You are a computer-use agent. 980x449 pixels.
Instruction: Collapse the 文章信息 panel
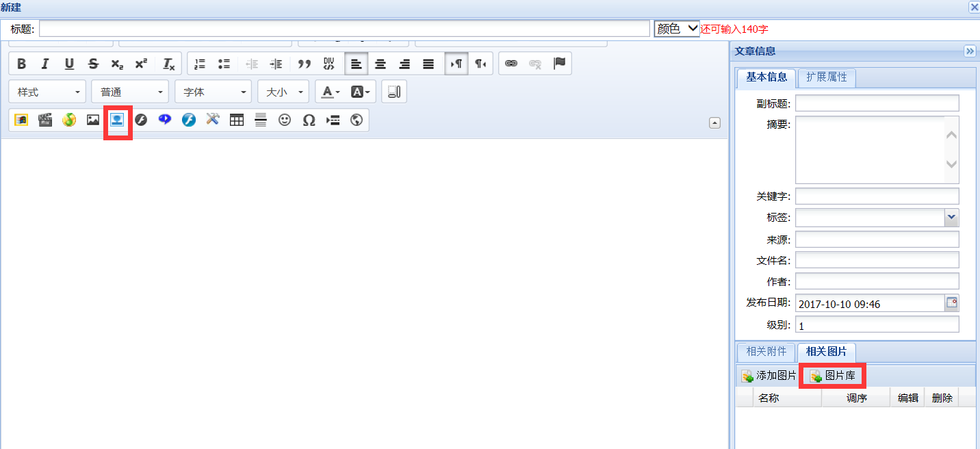[969, 51]
